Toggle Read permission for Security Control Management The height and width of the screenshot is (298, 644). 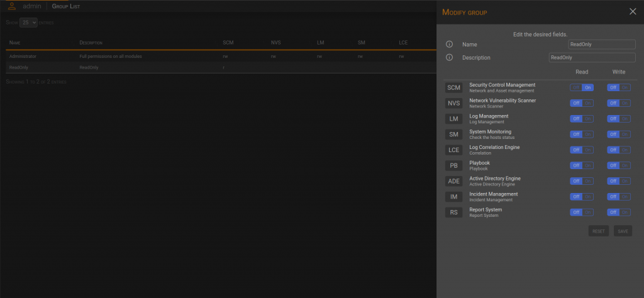click(582, 87)
